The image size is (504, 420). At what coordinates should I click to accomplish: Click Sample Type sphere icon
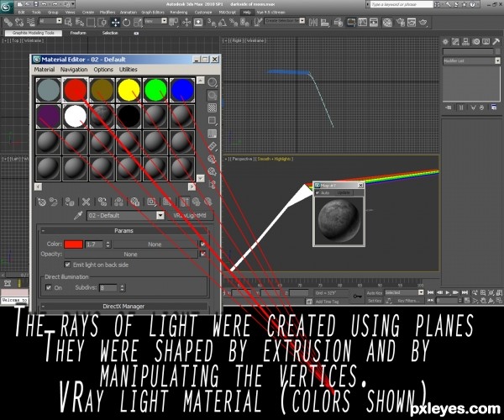pyautogui.click(x=213, y=82)
